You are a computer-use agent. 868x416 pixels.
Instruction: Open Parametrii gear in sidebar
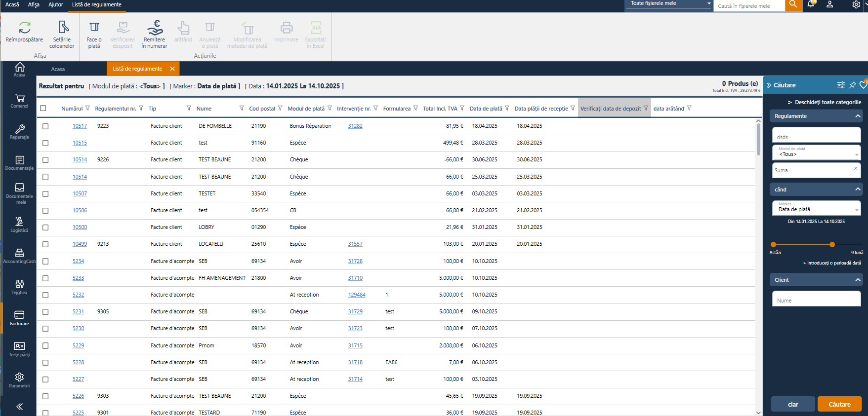click(20, 380)
